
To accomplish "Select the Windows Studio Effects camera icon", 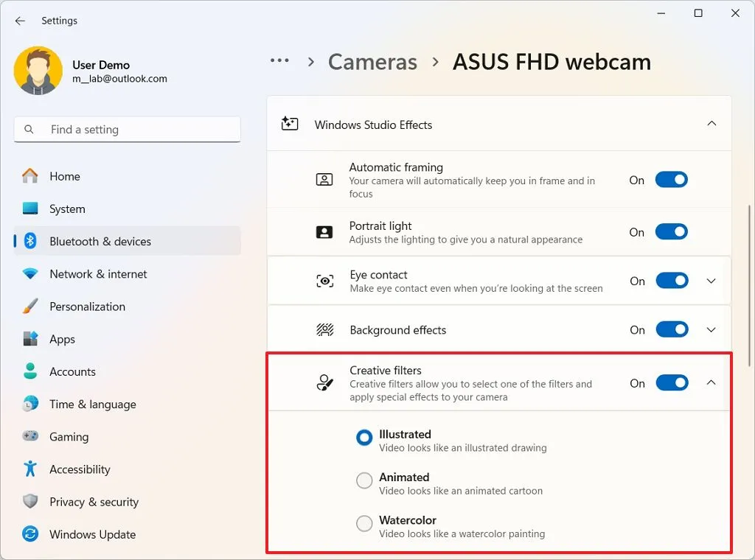I will tap(291, 123).
